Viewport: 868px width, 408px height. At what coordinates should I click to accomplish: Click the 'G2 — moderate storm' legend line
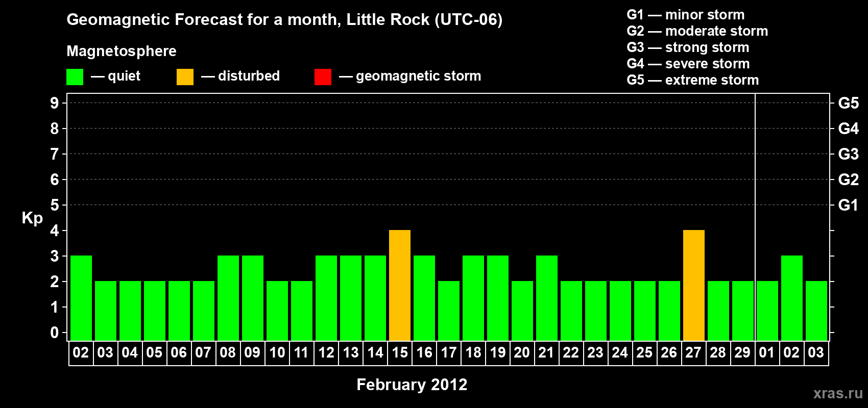pyautogui.click(x=697, y=31)
